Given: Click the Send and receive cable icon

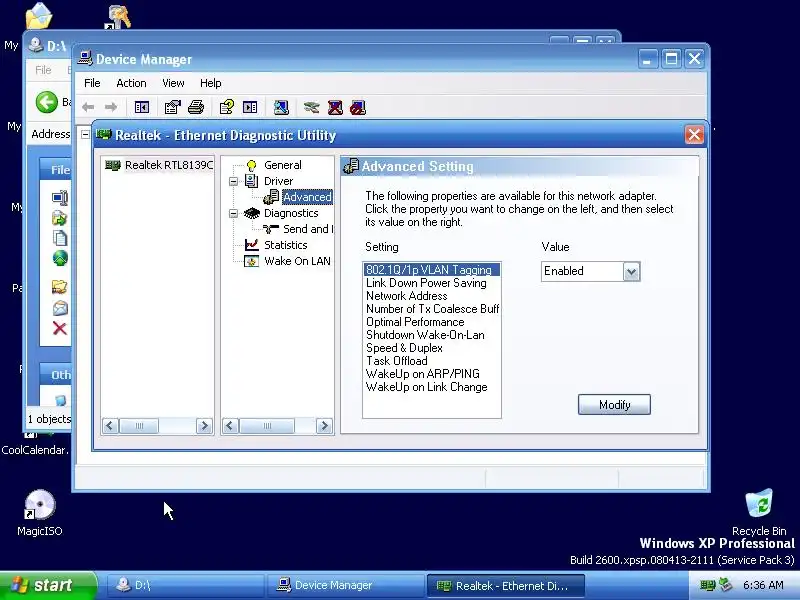Looking at the screenshot, I should point(271,229).
